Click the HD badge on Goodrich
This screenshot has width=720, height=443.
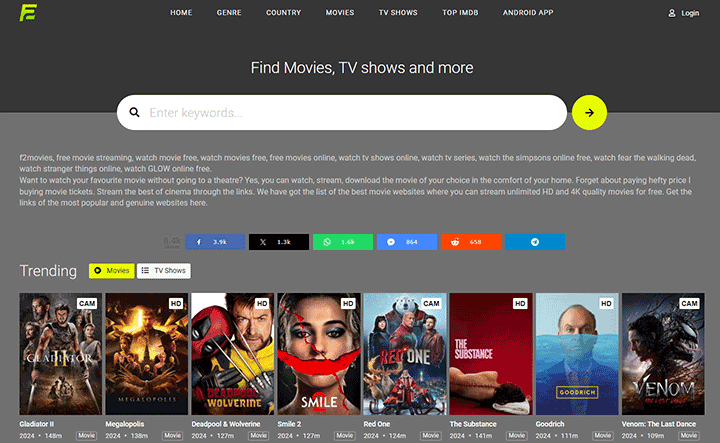[x=606, y=303]
